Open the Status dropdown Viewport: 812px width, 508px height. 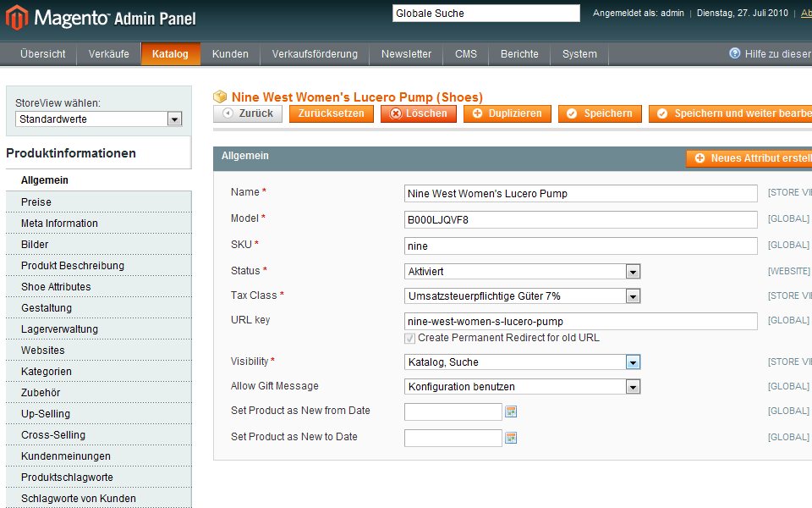tap(522, 271)
